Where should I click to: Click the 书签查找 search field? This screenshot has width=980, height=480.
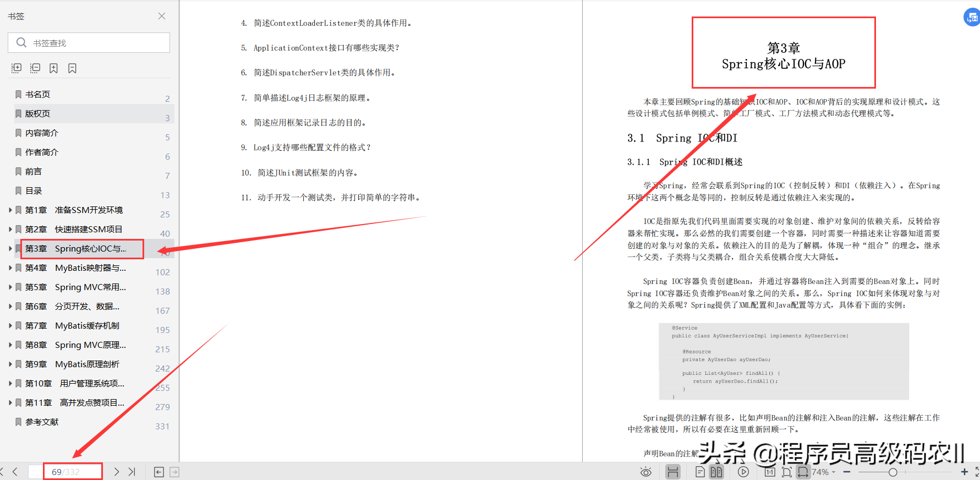pyautogui.click(x=89, y=42)
